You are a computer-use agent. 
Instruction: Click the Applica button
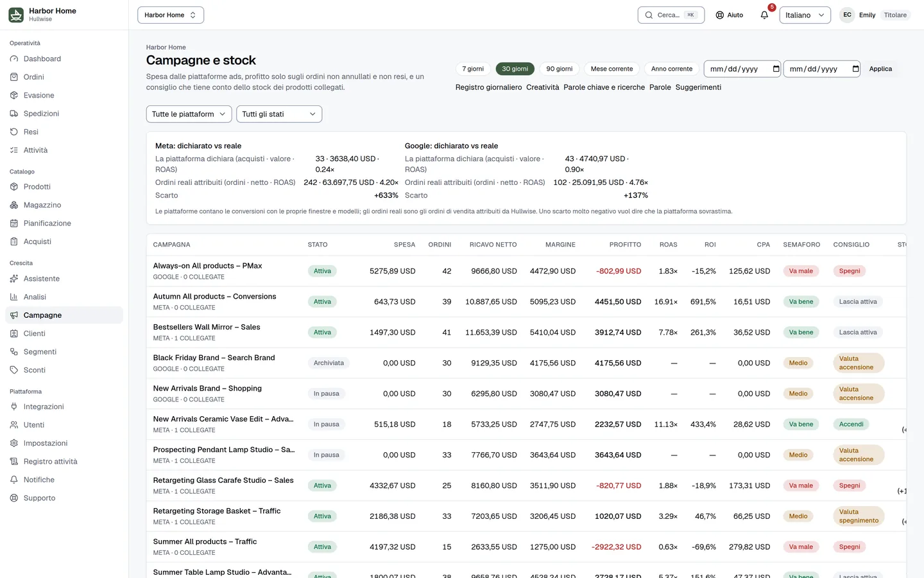click(x=880, y=69)
